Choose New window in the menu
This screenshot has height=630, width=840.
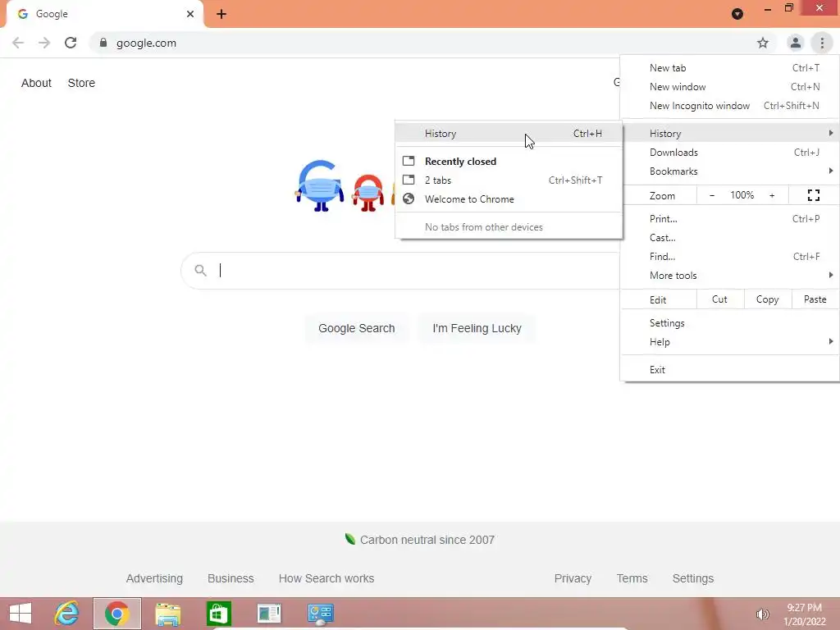[729, 87]
